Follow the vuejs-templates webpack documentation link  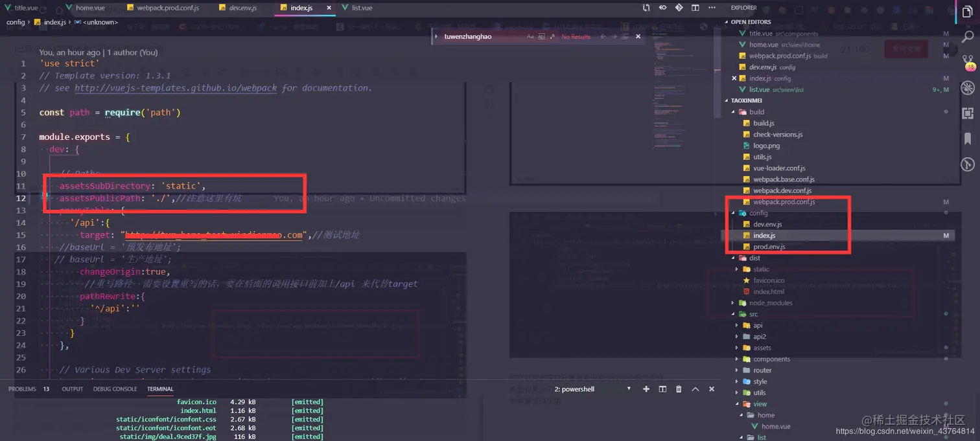pyautogui.click(x=176, y=88)
